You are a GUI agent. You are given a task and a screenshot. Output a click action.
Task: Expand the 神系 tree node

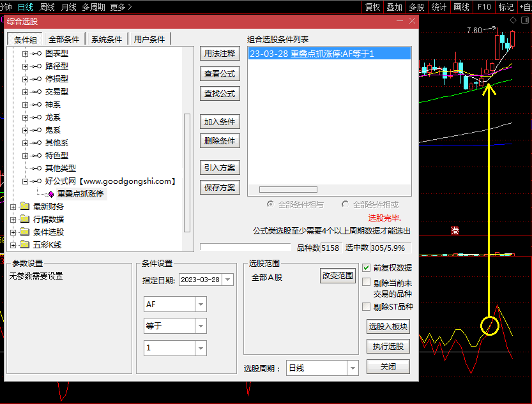(25, 105)
